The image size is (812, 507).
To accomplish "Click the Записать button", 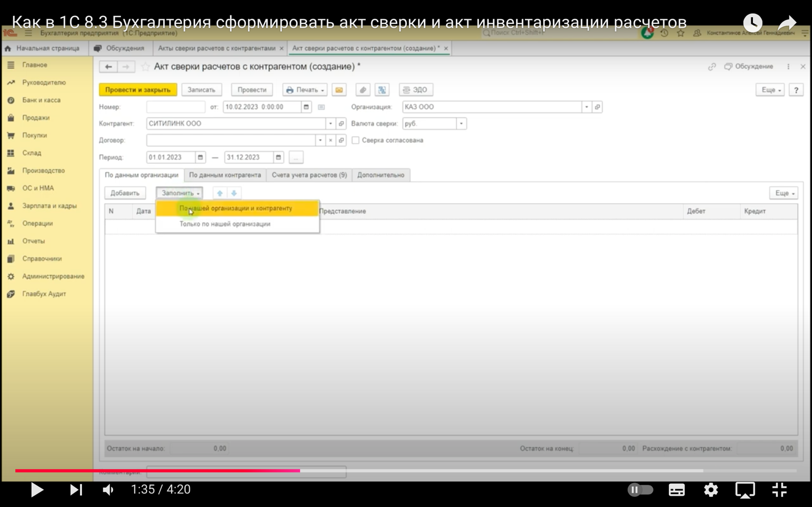I will coord(202,90).
